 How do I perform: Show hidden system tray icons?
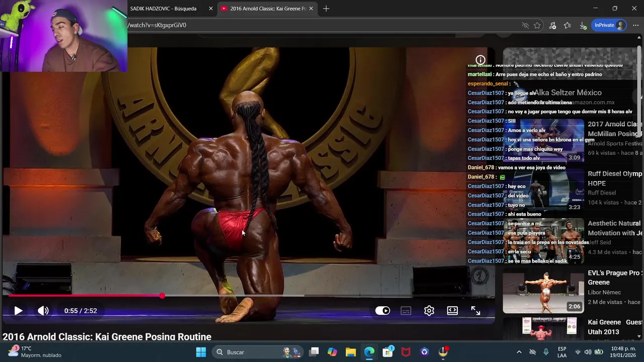519,352
